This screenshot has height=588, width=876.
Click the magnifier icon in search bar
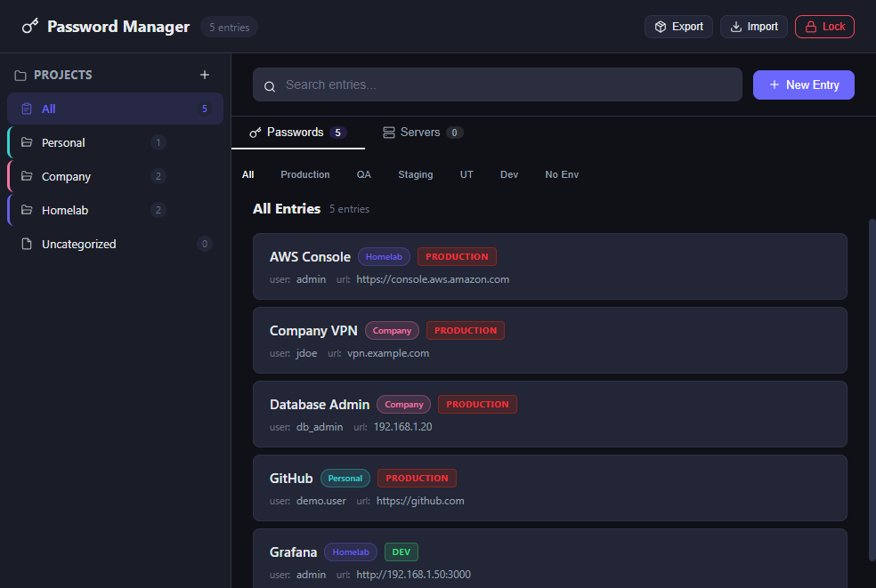270,86
